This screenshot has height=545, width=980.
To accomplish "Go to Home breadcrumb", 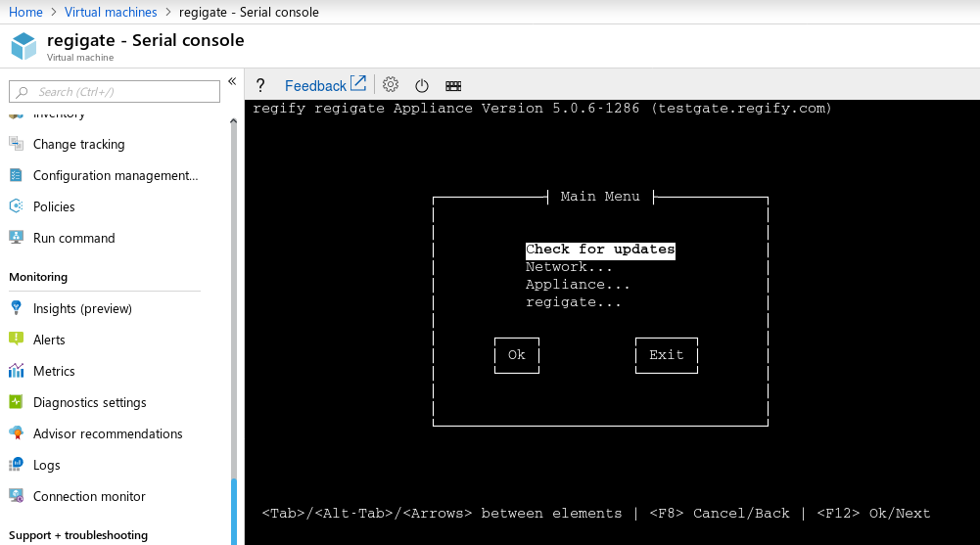I will click(x=25, y=12).
